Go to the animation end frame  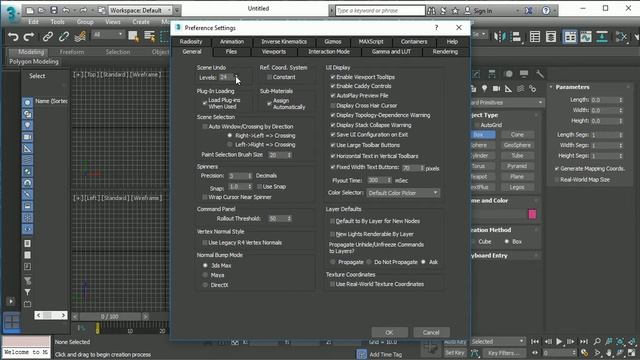(584, 342)
